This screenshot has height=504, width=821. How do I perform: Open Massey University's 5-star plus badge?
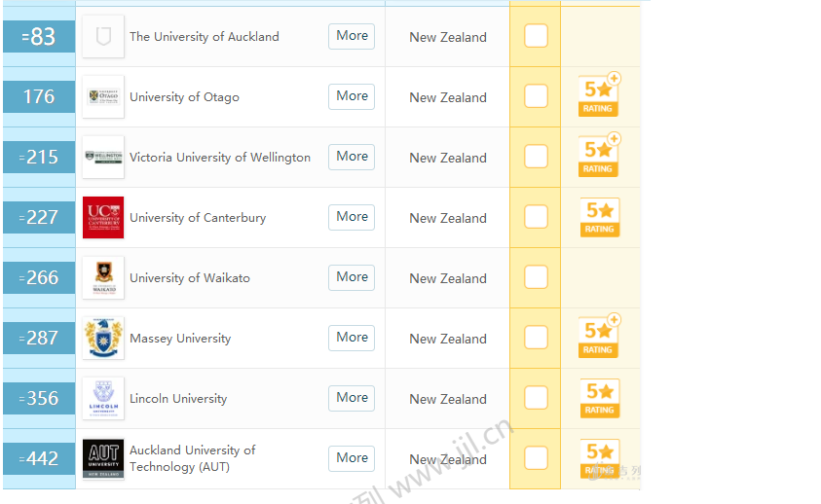click(599, 337)
